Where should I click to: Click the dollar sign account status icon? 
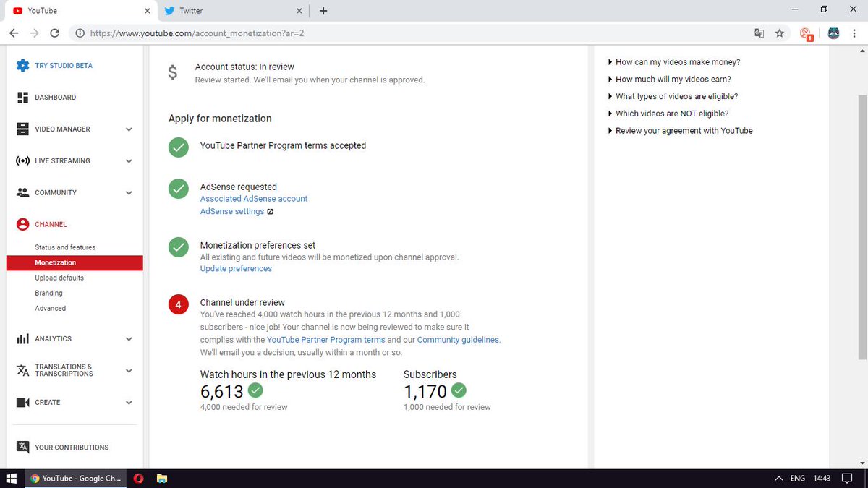172,72
